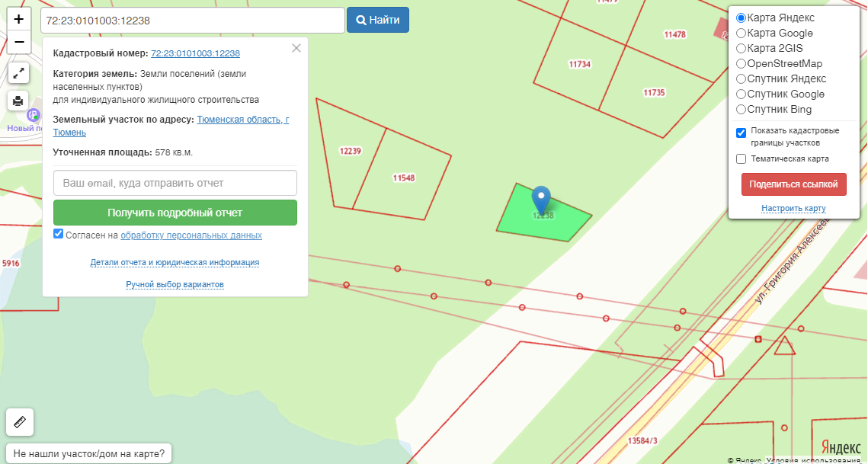Image resolution: width=868 pixels, height=464 pixels.
Task: Uncheck consent for personal data processing
Action: point(58,234)
